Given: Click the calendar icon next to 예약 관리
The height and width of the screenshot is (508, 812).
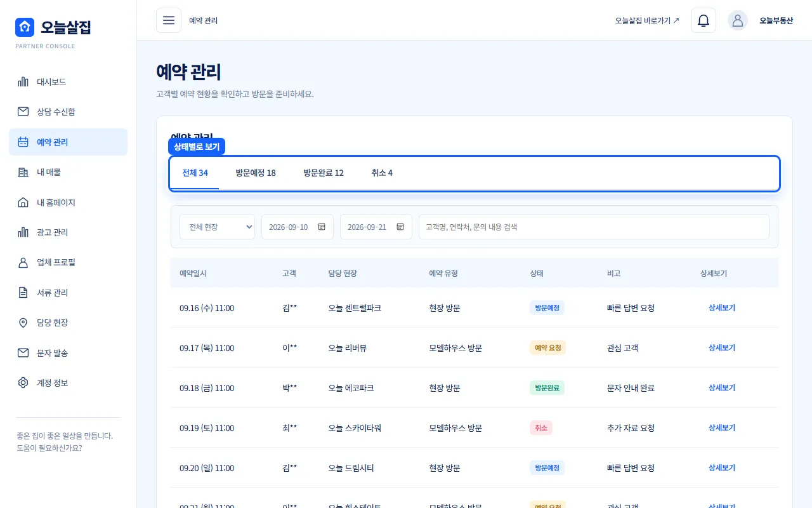Looking at the screenshot, I should (x=23, y=142).
